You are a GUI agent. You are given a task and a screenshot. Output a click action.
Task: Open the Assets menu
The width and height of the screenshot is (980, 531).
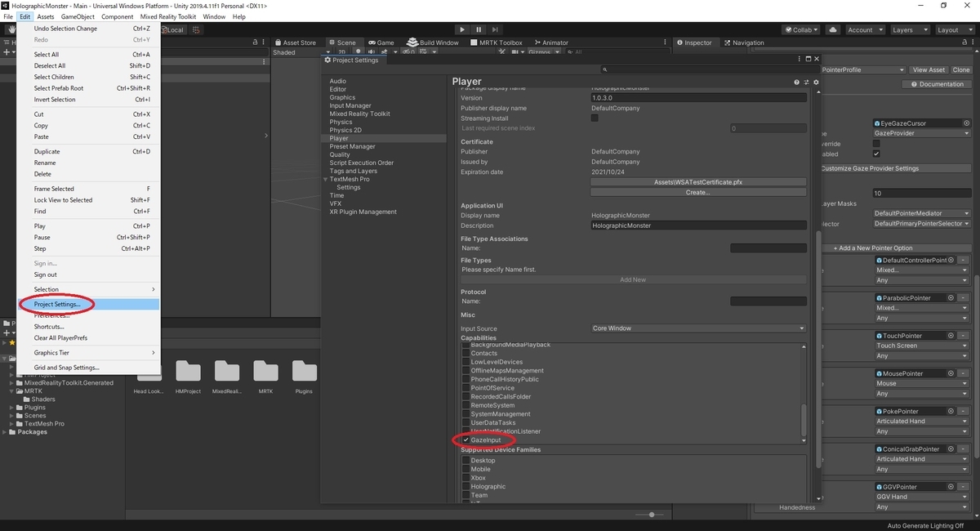46,16
